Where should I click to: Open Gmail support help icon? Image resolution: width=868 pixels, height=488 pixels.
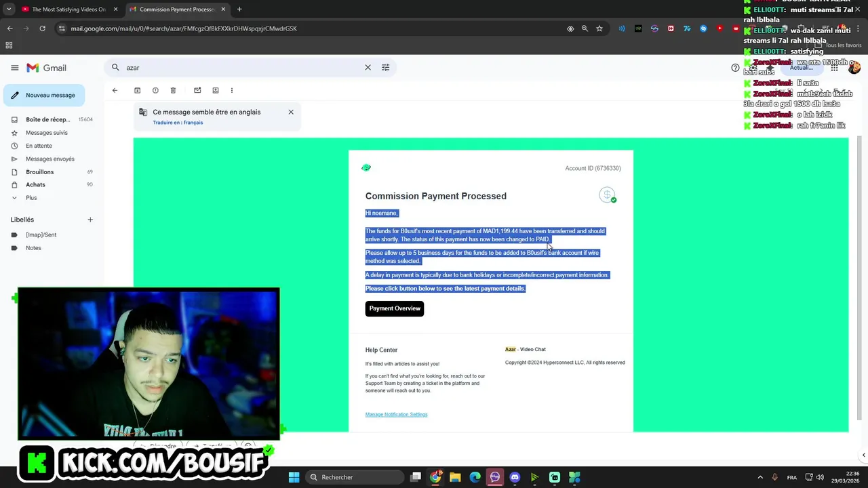point(735,68)
